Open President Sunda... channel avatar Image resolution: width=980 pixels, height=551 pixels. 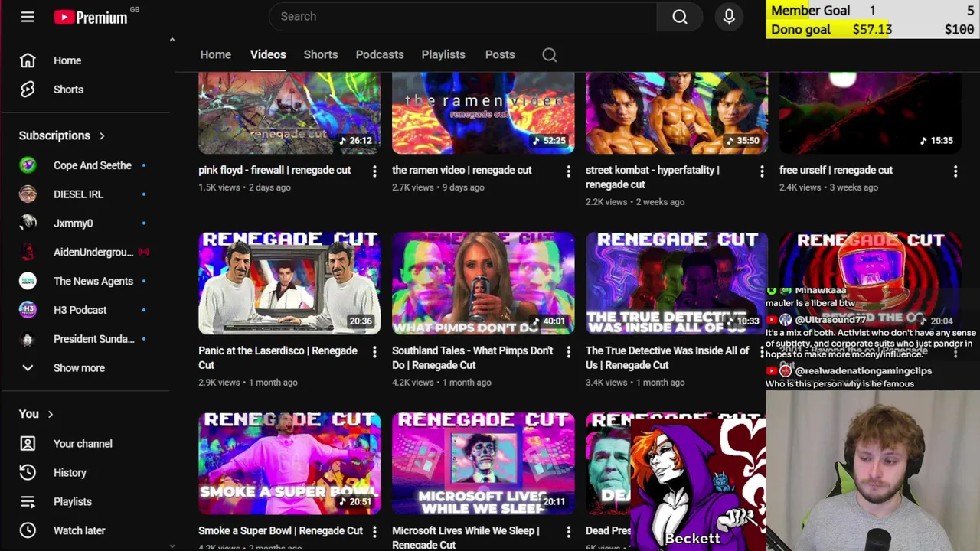tap(28, 339)
